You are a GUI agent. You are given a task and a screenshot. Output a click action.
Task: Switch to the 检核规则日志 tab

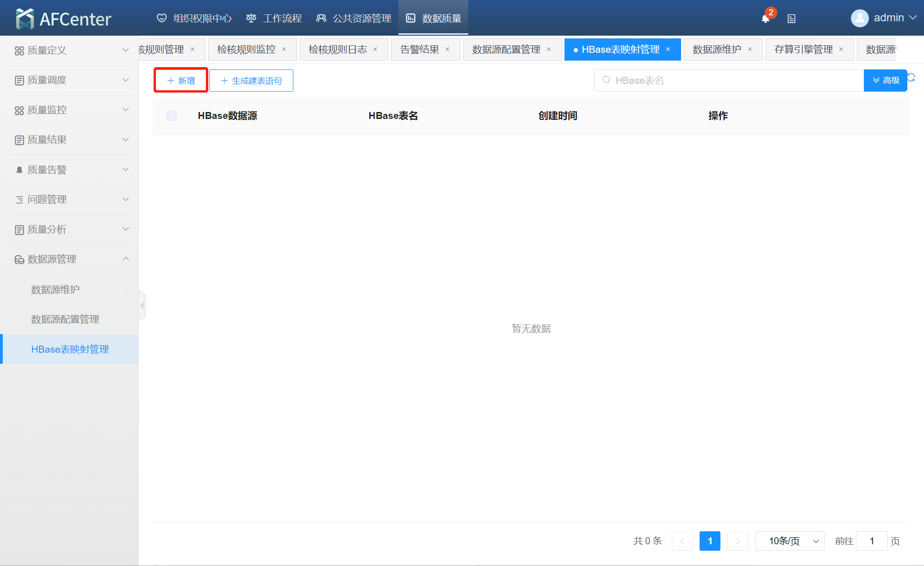pos(337,49)
